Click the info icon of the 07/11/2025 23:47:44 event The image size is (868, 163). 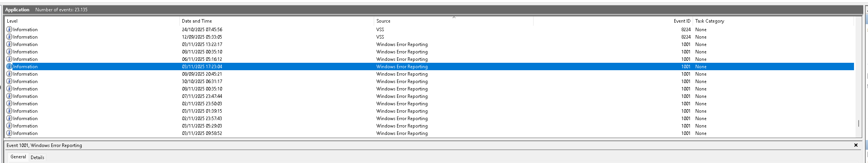pyautogui.click(x=9, y=96)
